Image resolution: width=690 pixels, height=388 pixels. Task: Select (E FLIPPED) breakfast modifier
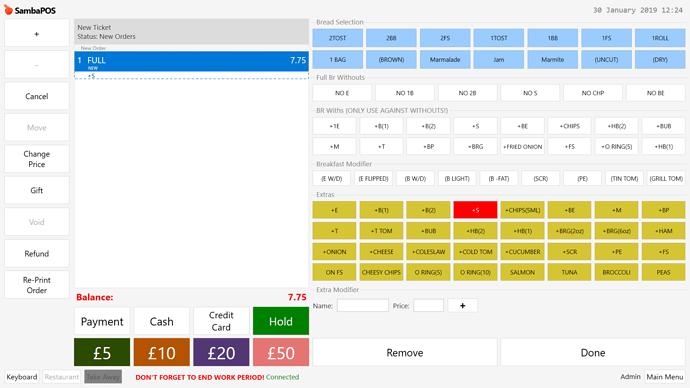(373, 178)
